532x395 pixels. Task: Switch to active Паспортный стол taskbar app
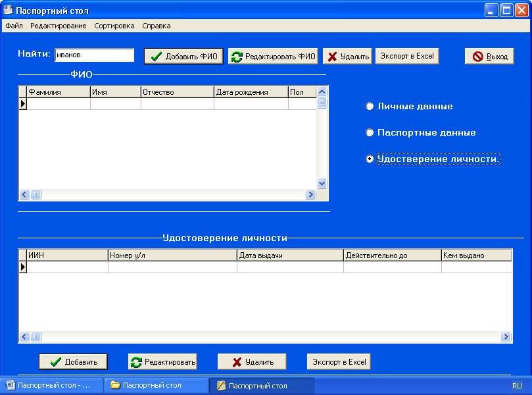point(262,386)
